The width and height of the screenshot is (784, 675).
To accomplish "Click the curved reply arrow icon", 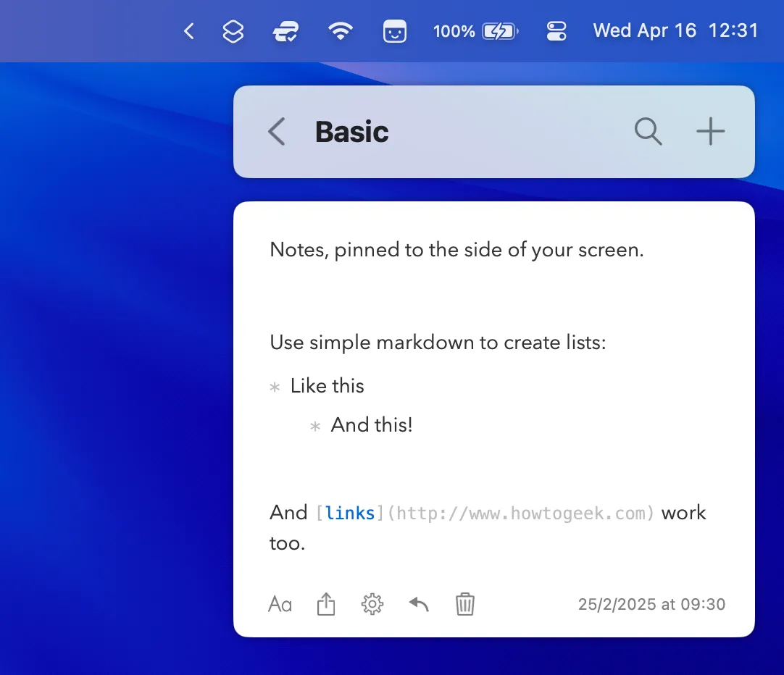I will click(419, 604).
